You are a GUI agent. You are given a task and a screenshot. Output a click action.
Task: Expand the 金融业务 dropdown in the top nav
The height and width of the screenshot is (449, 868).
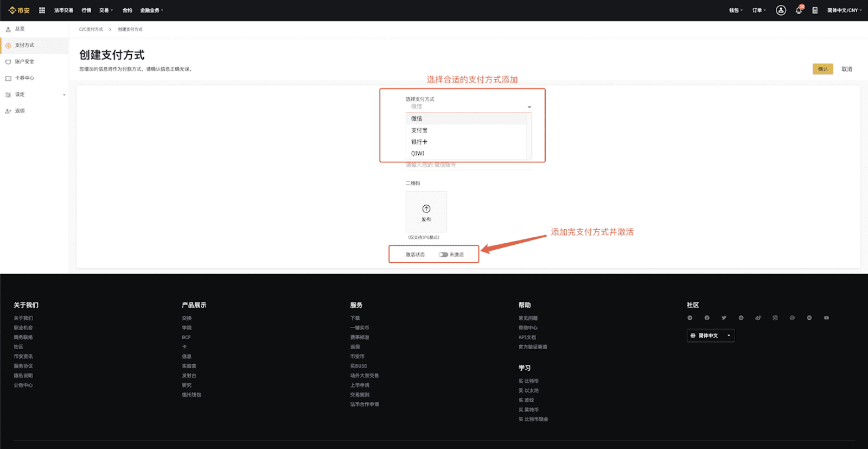152,10
